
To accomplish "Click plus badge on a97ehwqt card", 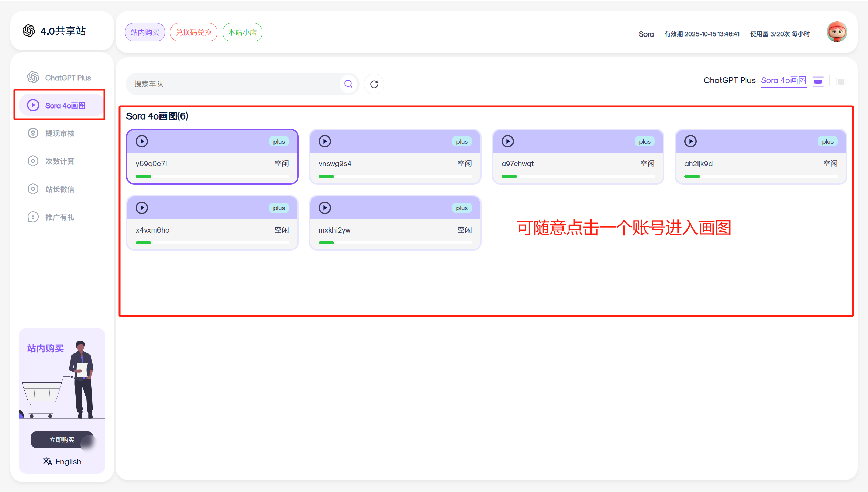I will 645,142.
